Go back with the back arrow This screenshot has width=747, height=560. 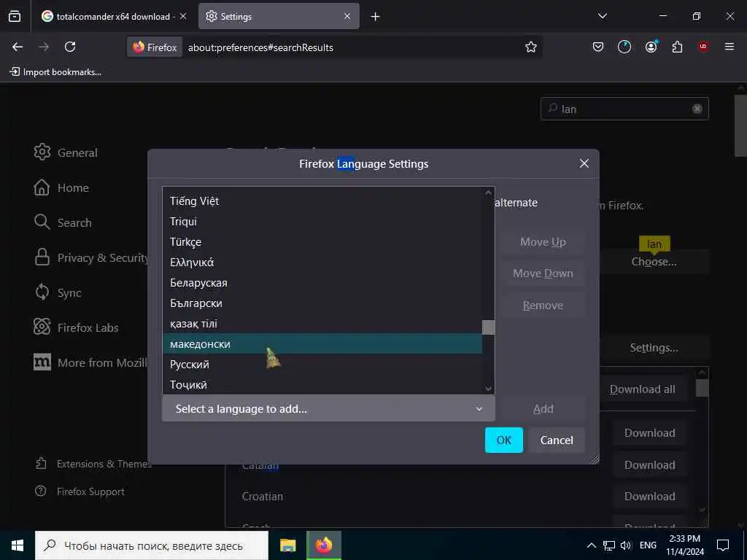coord(18,47)
